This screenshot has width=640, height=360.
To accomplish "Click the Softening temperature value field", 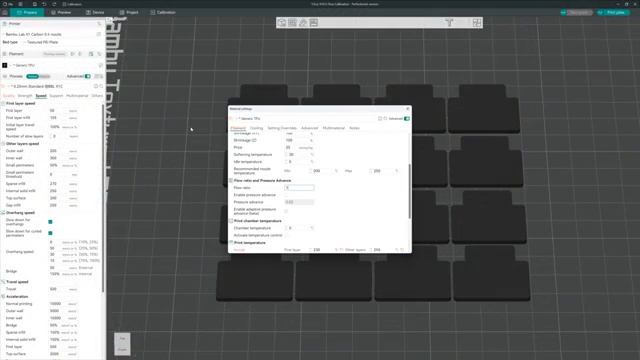I will (299, 155).
